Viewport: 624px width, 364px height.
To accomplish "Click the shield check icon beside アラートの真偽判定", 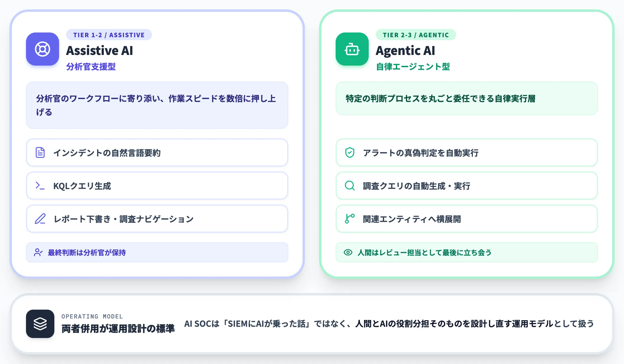I will pos(350,152).
